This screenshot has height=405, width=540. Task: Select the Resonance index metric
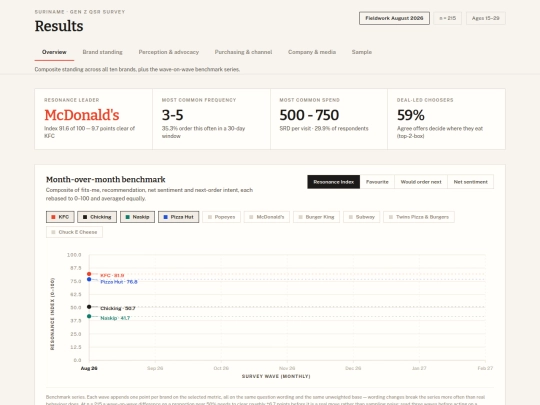[334, 182]
